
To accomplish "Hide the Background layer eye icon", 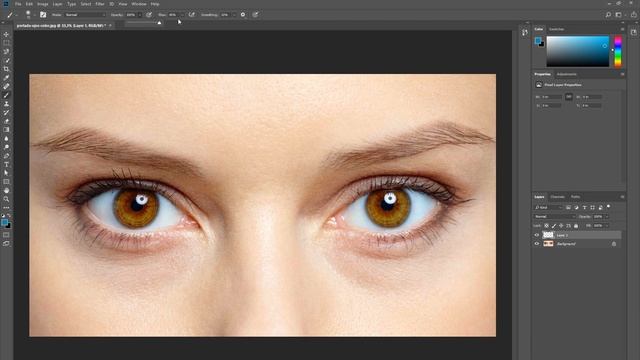I will pos(537,244).
